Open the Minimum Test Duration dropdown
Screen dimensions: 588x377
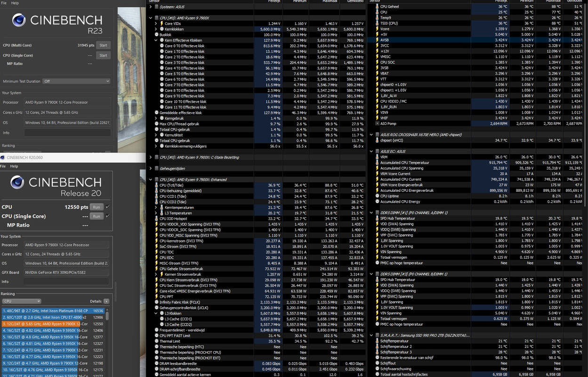(x=77, y=81)
